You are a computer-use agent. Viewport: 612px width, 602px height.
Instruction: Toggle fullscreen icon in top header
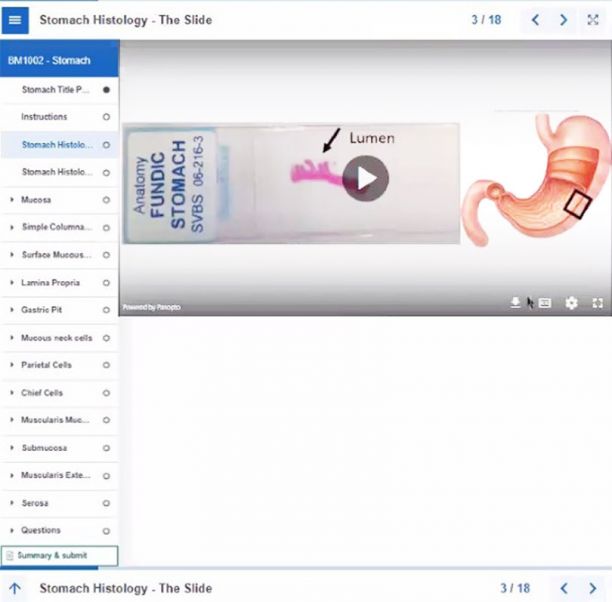[x=593, y=20]
